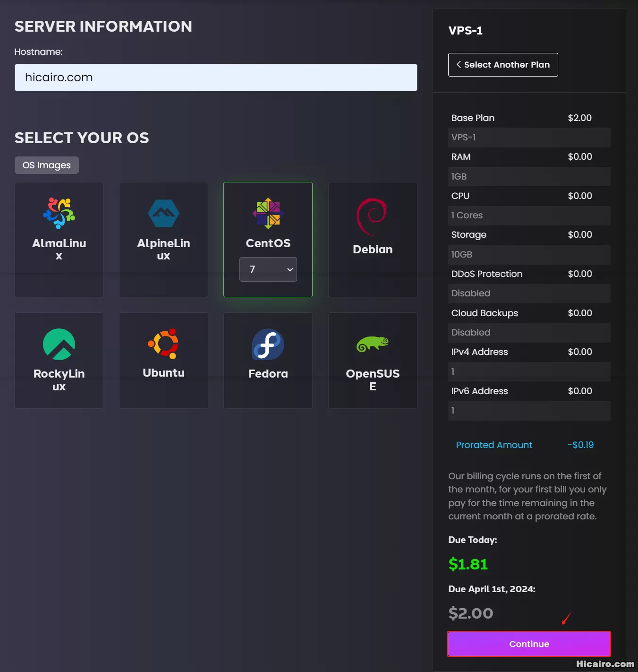Click the Ubuntu card label
This screenshot has width=638, height=672.
(x=163, y=373)
